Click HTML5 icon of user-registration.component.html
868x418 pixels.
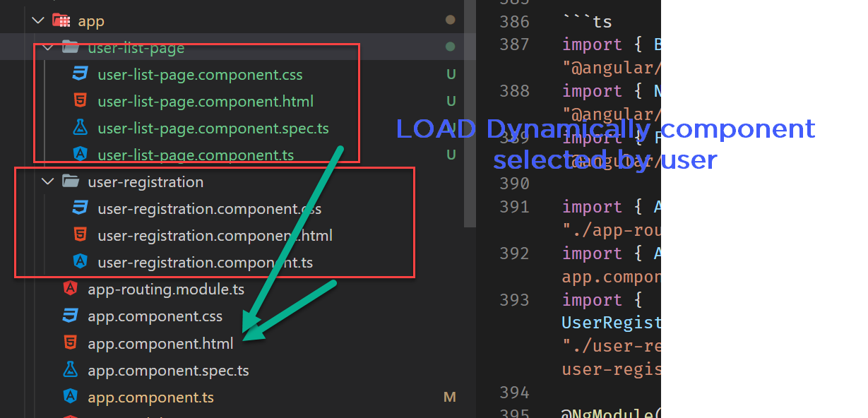(x=80, y=236)
